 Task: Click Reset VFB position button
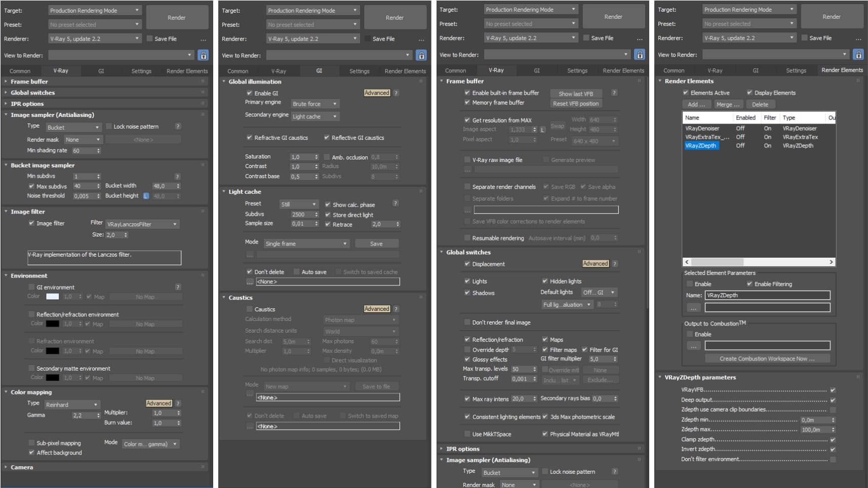tap(576, 104)
